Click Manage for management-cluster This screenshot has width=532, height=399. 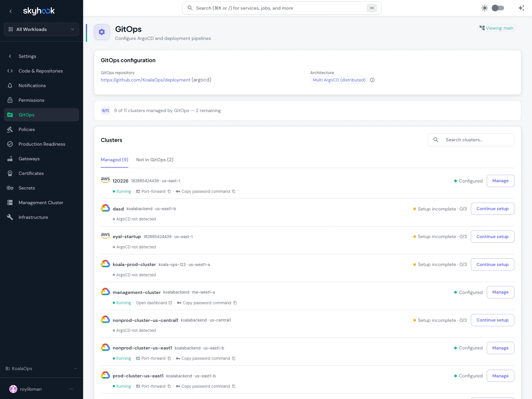point(500,292)
